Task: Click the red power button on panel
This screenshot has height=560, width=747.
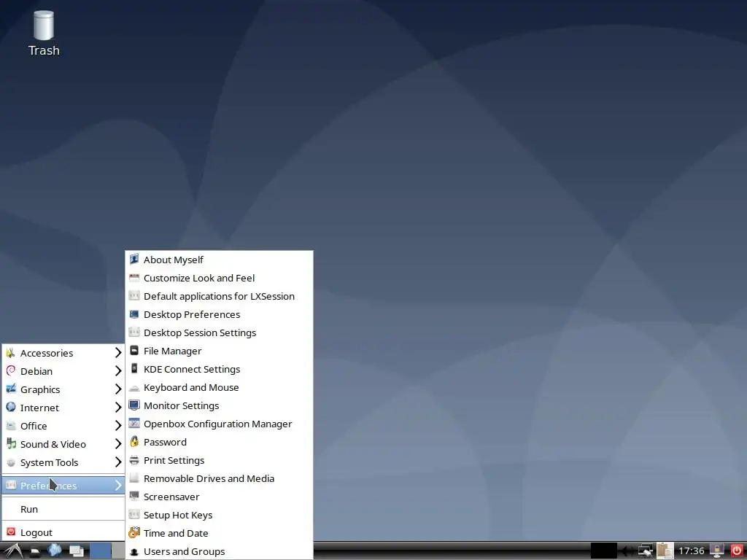Action: [x=737, y=551]
